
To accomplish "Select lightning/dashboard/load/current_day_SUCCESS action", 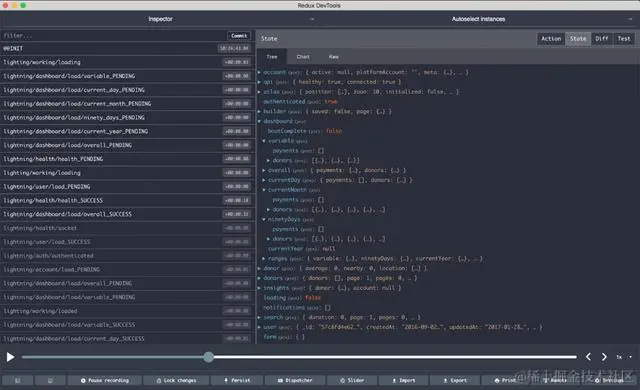I will 127,339.
